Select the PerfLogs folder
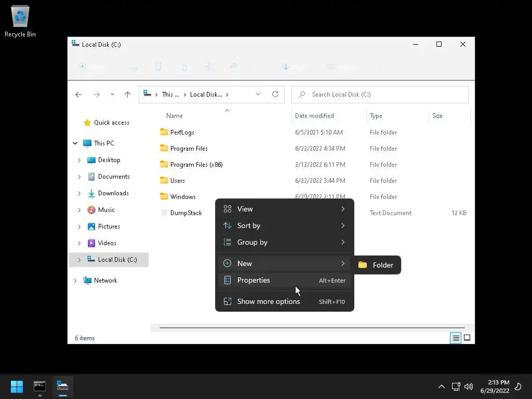This screenshot has width=532, height=399. (177, 132)
